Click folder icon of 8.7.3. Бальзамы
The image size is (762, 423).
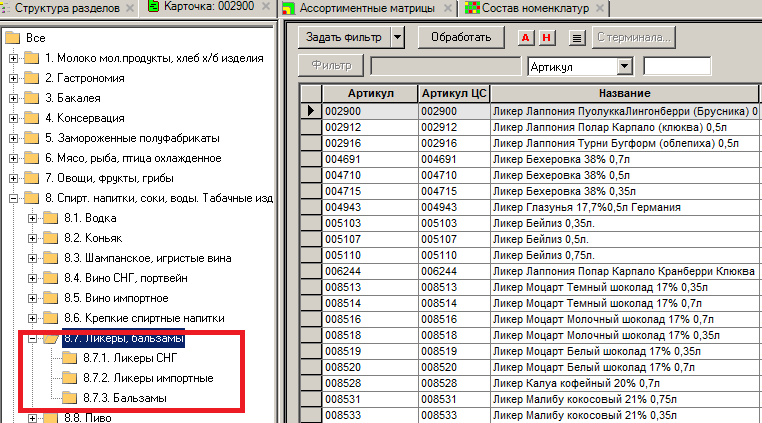tap(69, 398)
